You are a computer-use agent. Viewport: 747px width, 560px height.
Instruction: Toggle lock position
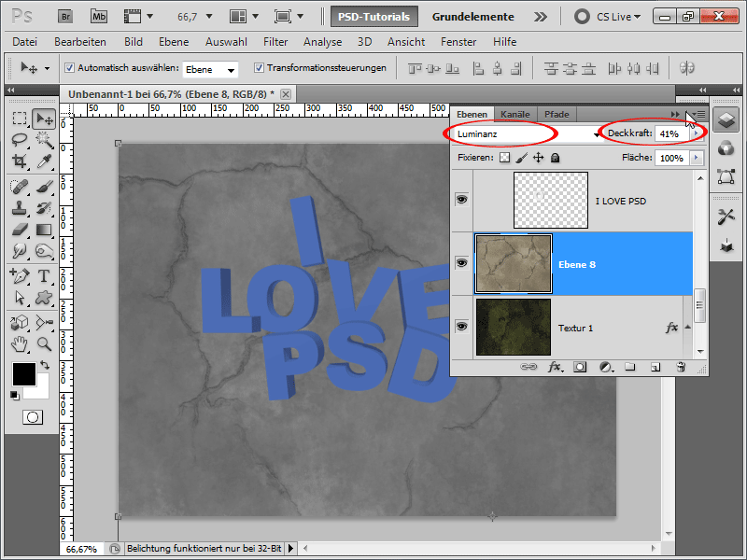539,158
